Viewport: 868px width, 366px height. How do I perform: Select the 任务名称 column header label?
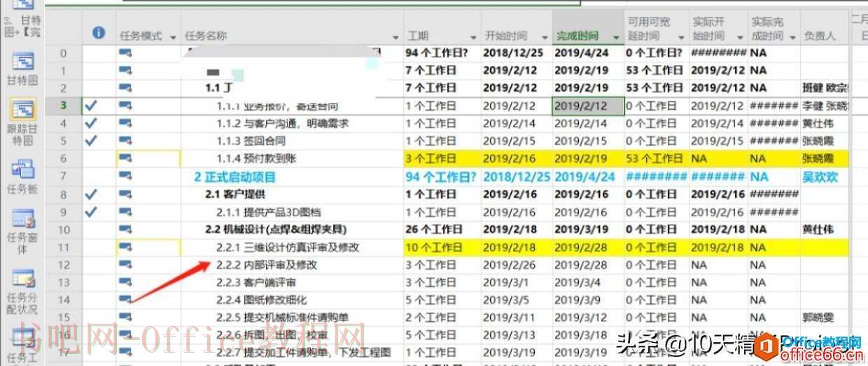[206, 36]
